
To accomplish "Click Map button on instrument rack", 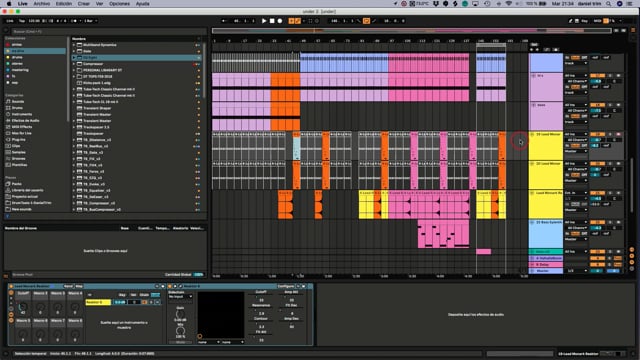I will point(79,287).
